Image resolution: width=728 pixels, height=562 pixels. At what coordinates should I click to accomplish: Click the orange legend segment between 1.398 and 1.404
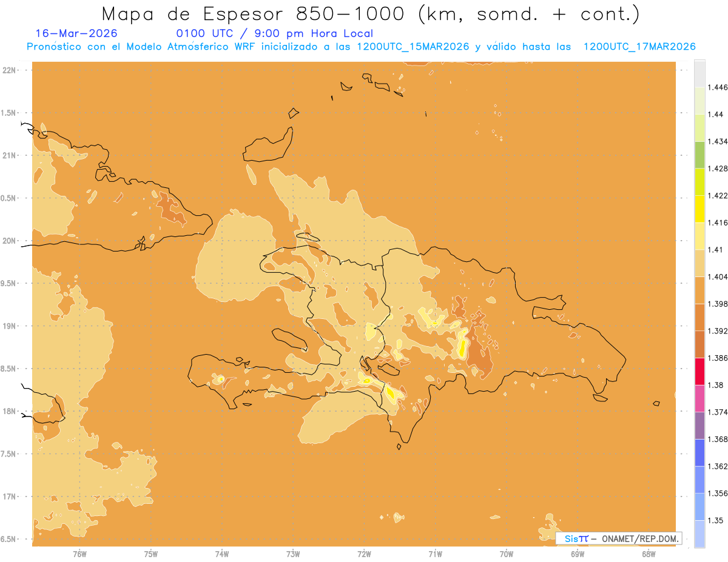click(x=699, y=290)
